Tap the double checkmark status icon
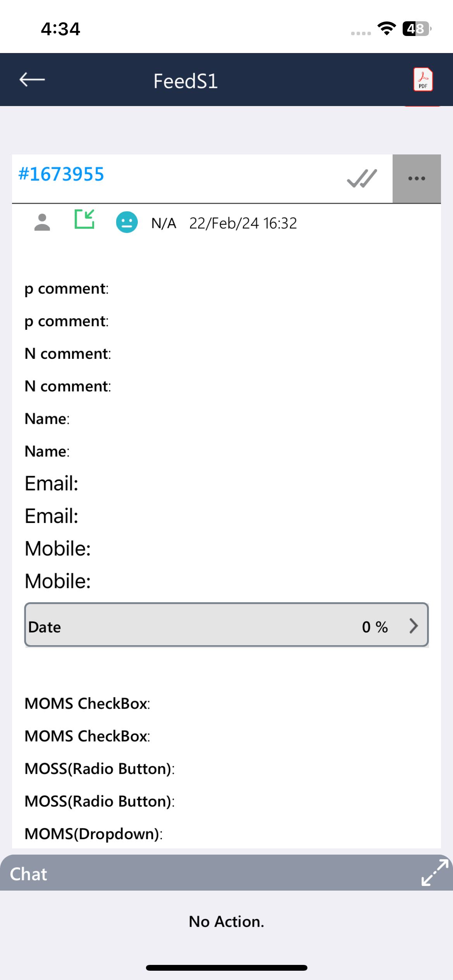Image resolution: width=453 pixels, height=980 pixels. [x=362, y=178]
